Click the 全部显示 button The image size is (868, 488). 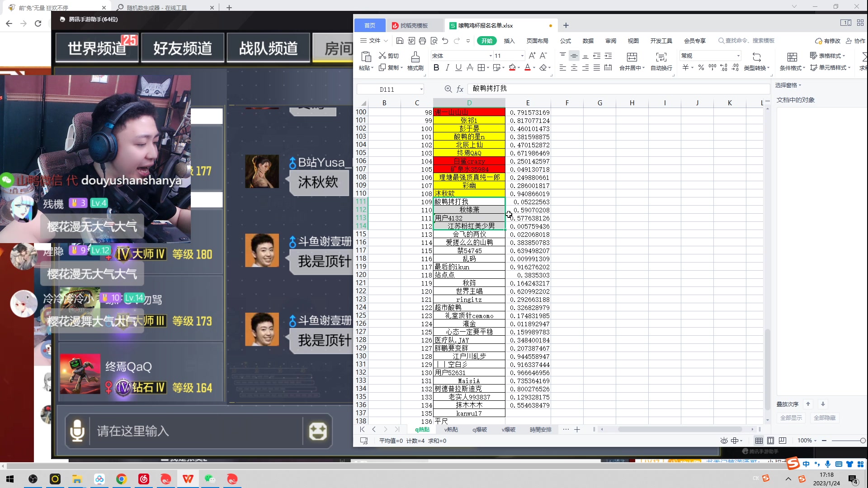point(791,418)
